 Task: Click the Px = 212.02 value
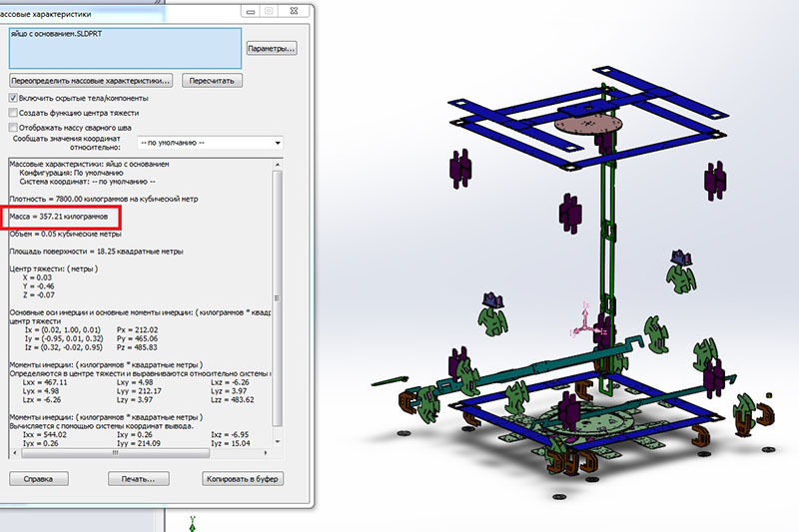[138, 330]
